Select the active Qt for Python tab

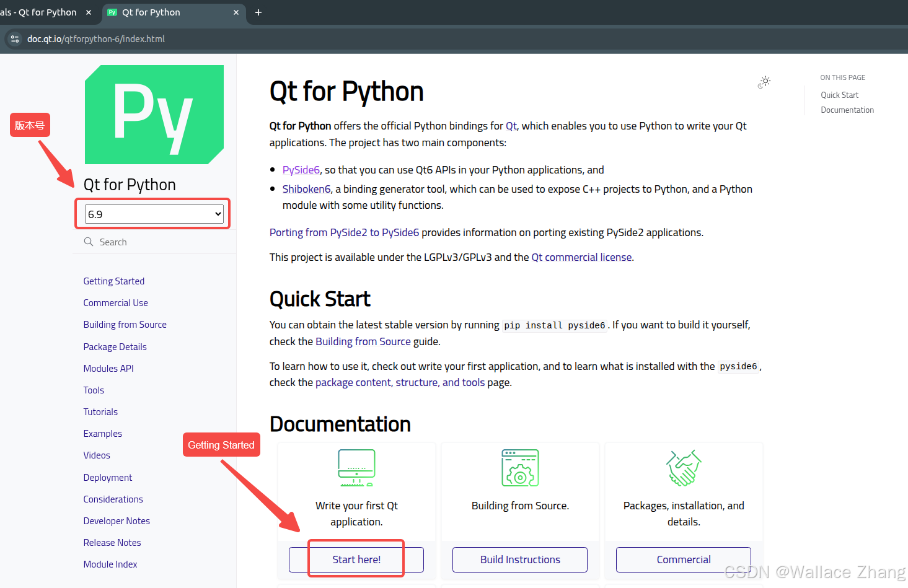pos(151,12)
